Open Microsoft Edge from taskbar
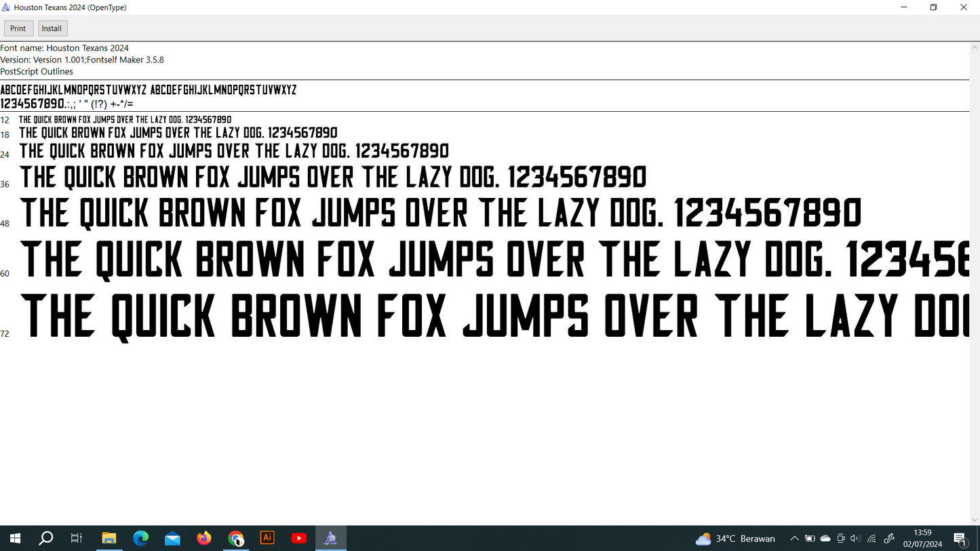980x551 pixels. point(140,538)
